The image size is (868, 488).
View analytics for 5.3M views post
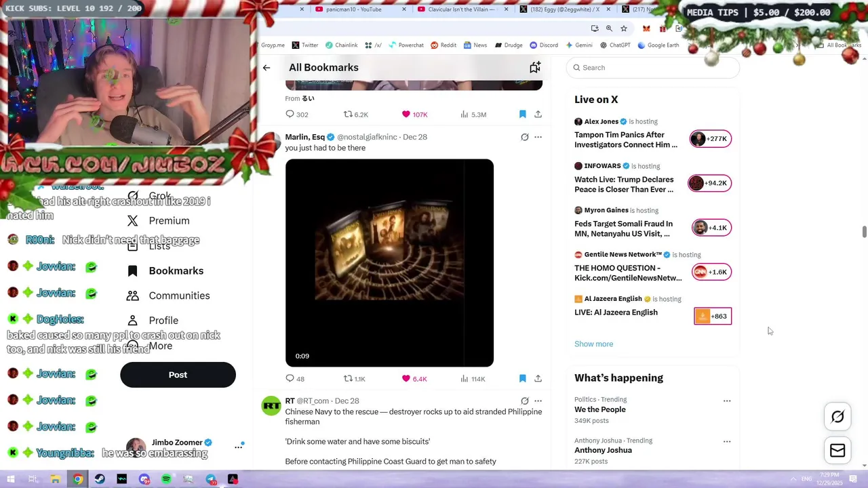473,115
